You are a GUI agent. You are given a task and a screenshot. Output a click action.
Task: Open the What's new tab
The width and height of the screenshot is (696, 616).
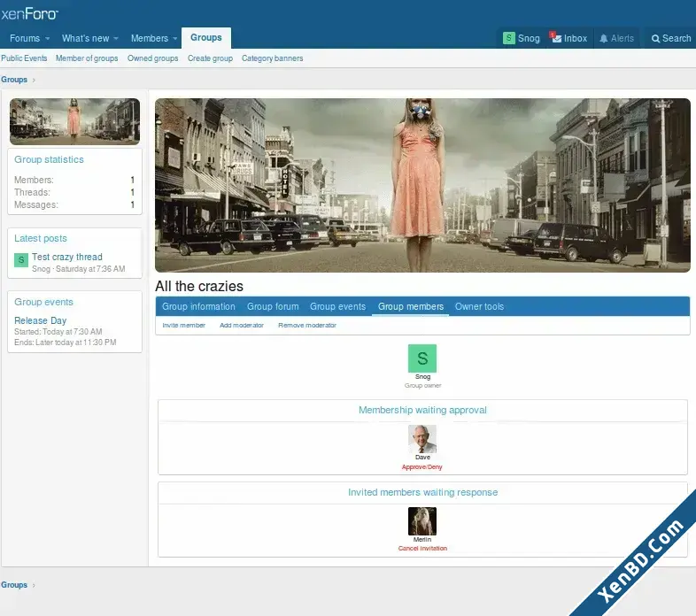coord(85,38)
